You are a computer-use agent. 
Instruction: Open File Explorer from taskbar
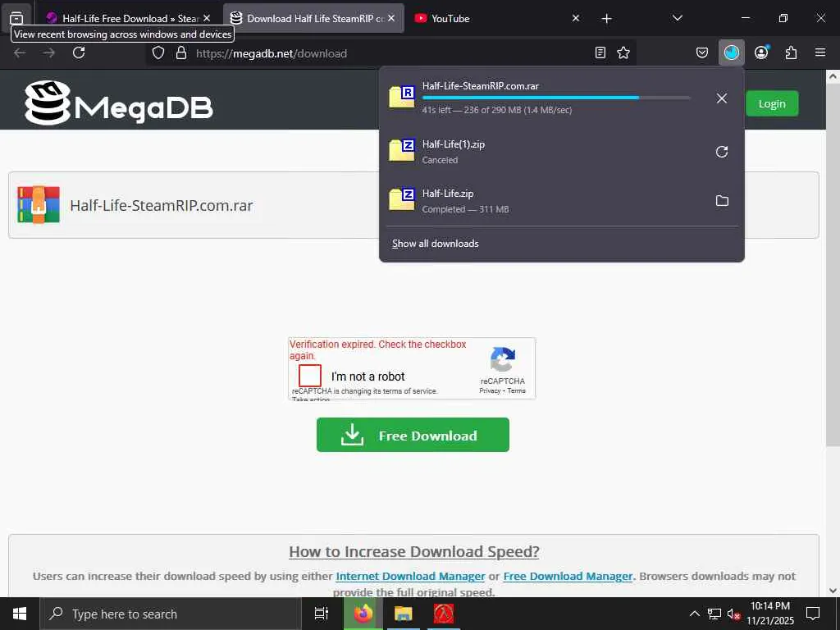403,614
